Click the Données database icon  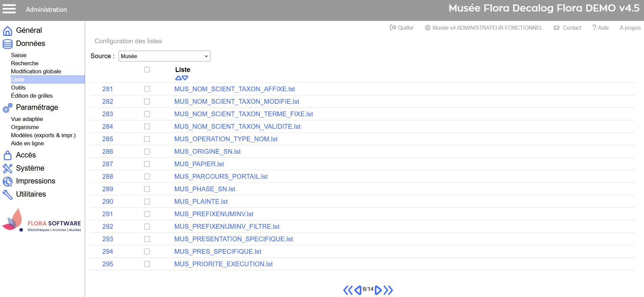pos(7,44)
